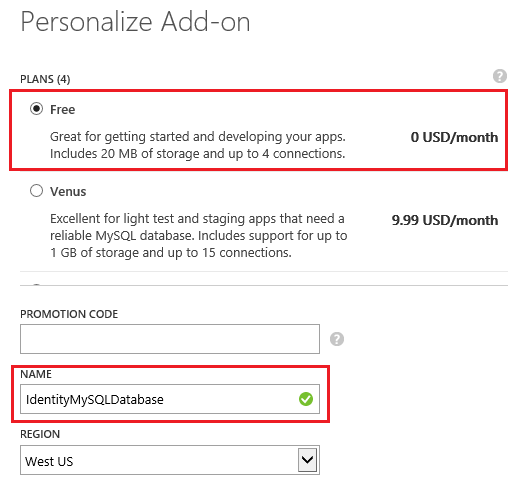Click the IdentityMySQLDatabase name field
The height and width of the screenshot is (499, 525).
pos(170,399)
